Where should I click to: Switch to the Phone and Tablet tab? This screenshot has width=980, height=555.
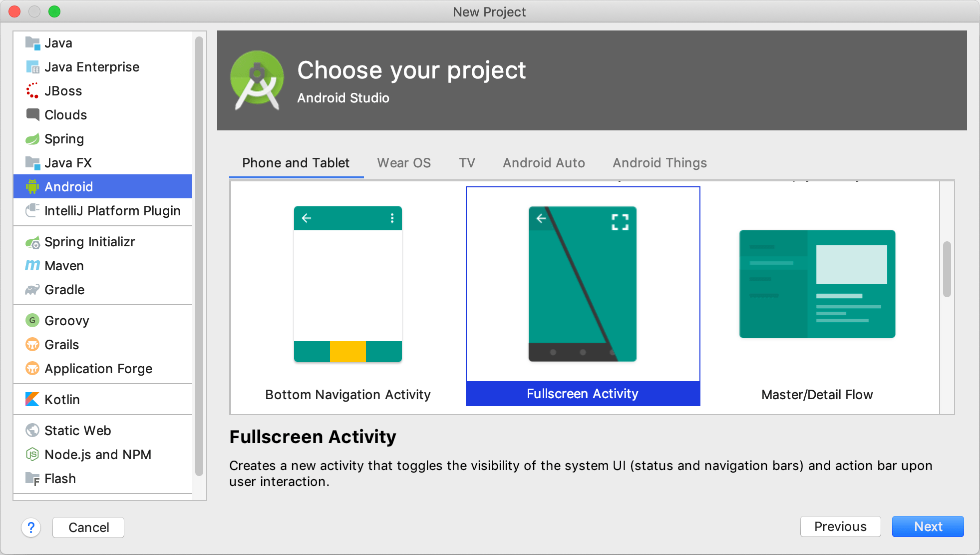tap(296, 163)
